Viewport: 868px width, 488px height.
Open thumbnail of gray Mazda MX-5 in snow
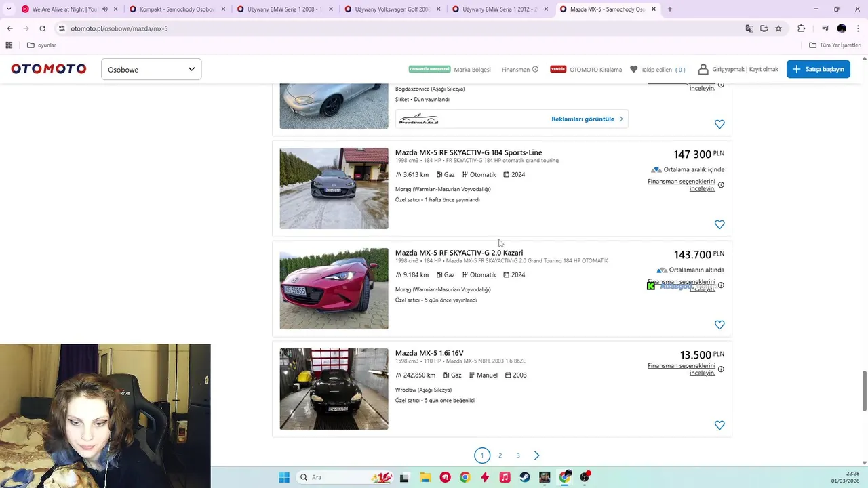(334, 188)
